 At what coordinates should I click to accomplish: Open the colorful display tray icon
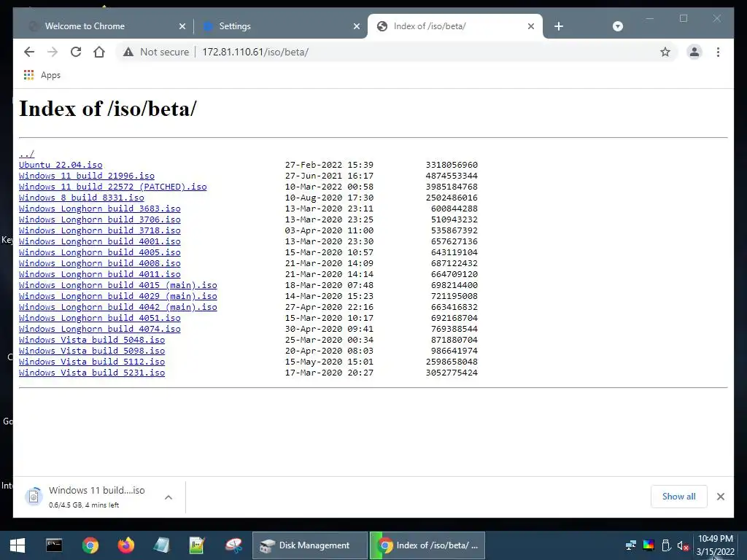[x=649, y=545]
